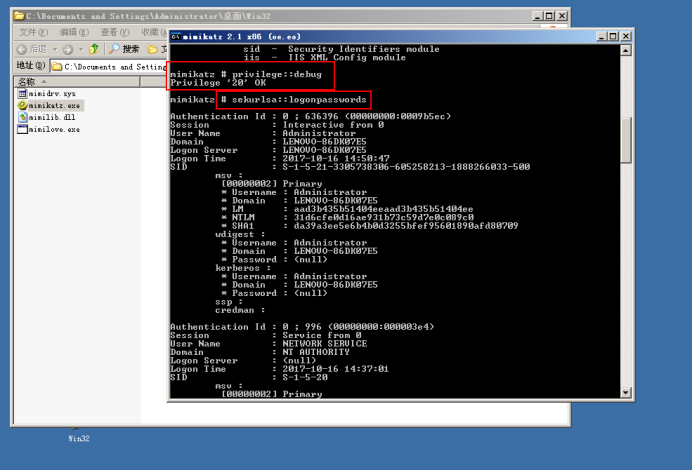
Task: Open the 收藏 Favorites menu
Action: [x=154, y=32]
